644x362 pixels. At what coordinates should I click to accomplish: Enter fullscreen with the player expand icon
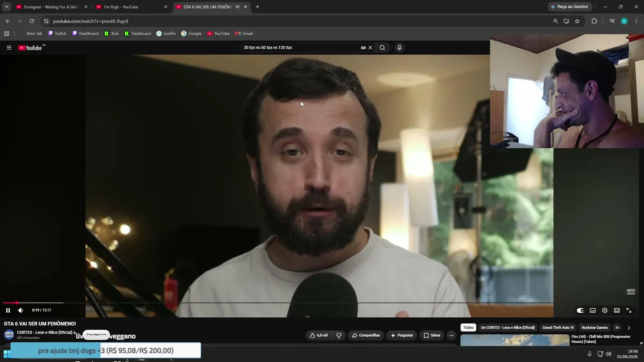click(x=629, y=310)
